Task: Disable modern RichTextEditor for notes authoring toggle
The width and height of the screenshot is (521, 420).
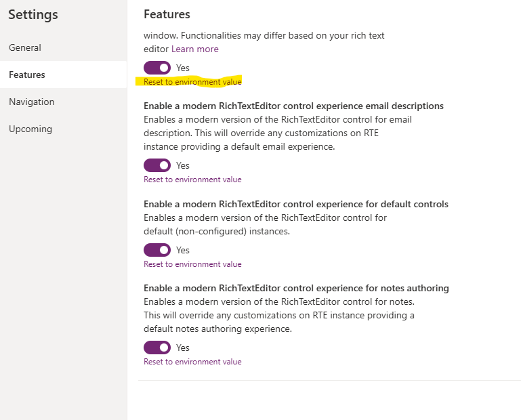Action: [x=157, y=348]
